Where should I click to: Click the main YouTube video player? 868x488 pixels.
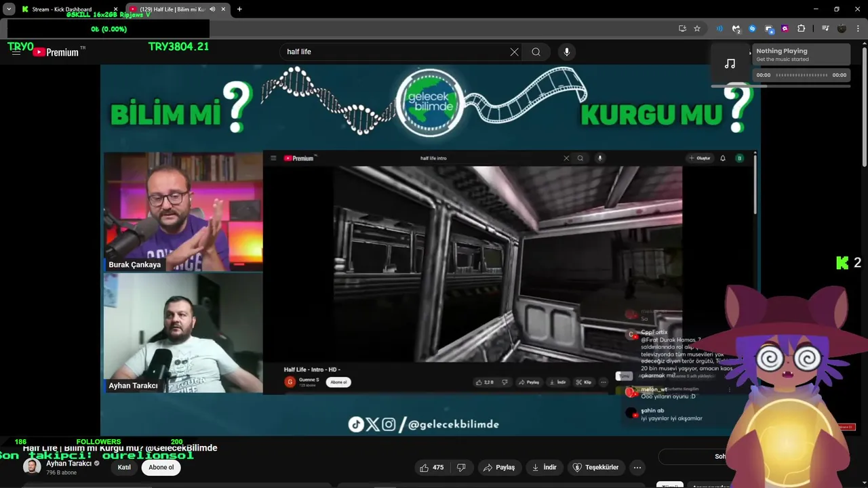[x=430, y=251]
